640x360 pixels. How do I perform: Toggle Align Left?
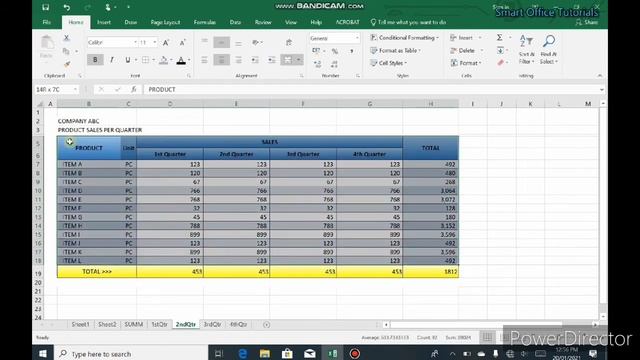[x=204, y=60]
